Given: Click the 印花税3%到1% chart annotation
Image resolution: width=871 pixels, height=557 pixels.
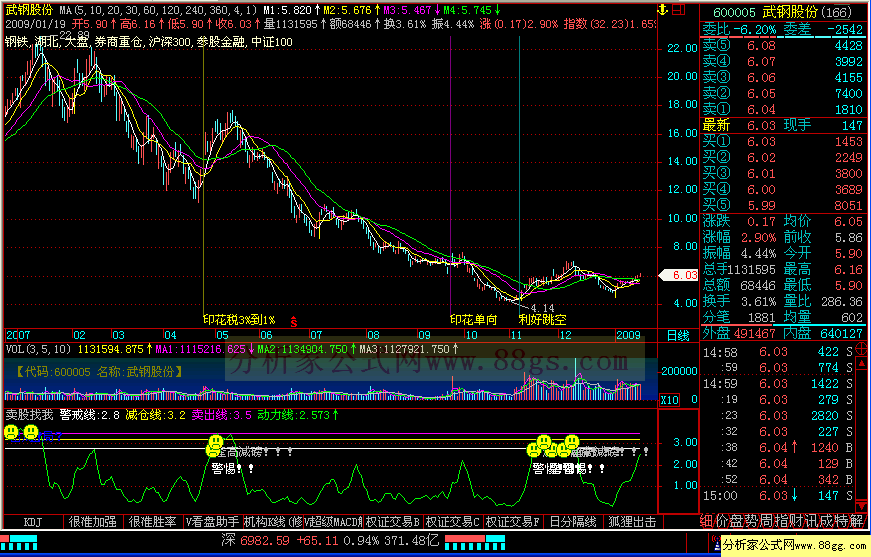Looking at the screenshot, I should point(239,320).
